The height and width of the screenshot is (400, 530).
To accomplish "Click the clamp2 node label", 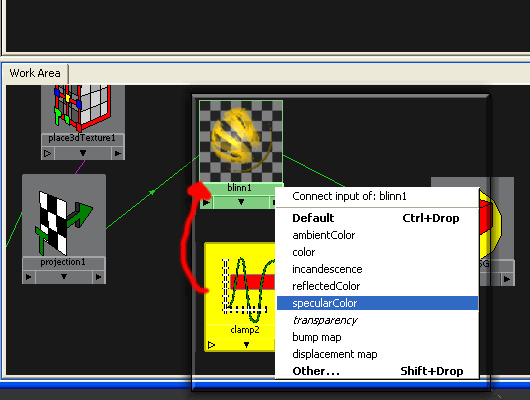I will coord(245,330).
